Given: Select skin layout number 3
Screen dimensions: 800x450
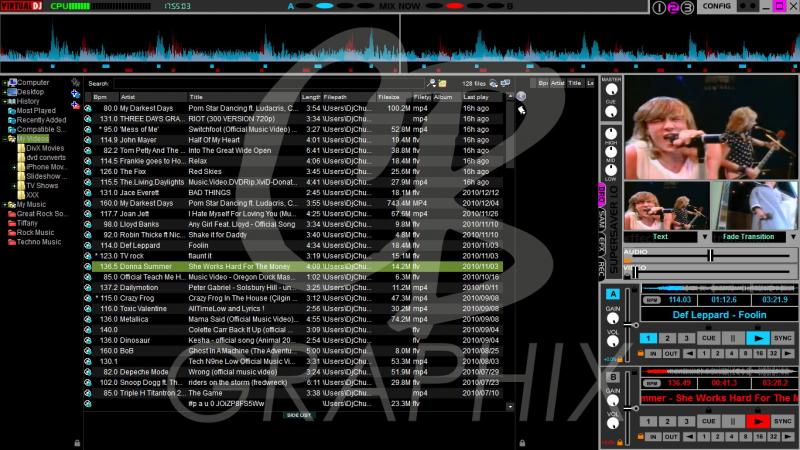Looking at the screenshot, I should tap(687, 7).
